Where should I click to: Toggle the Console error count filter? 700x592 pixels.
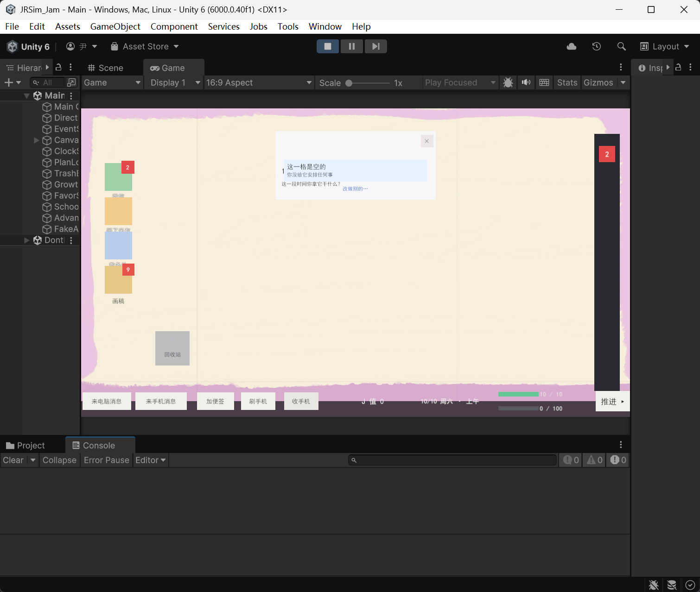[618, 460]
